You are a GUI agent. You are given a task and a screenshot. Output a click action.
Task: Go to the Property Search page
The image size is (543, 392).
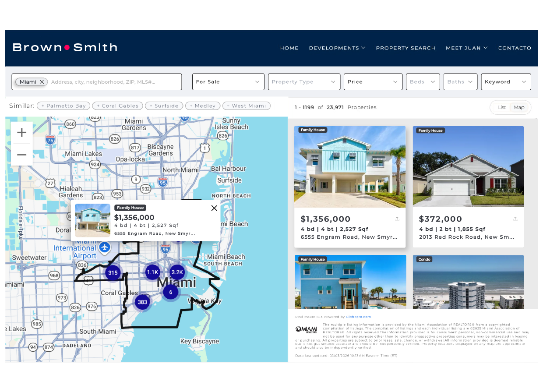[405, 48]
